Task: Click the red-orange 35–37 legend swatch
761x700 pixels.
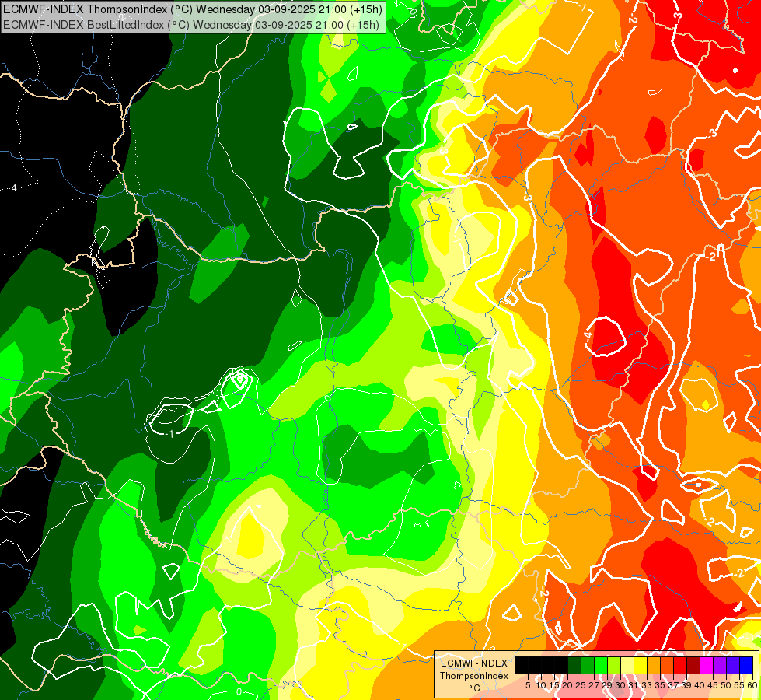Action: (x=667, y=666)
